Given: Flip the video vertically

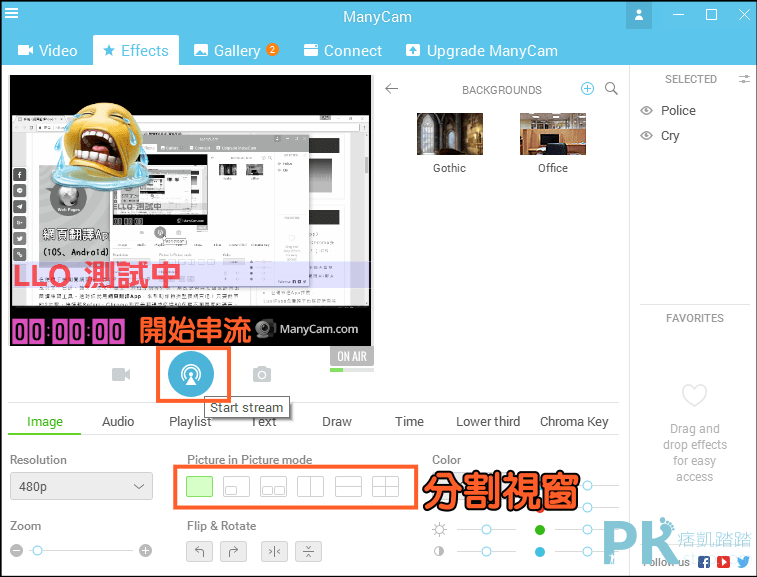Looking at the screenshot, I should tap(308, 551).
